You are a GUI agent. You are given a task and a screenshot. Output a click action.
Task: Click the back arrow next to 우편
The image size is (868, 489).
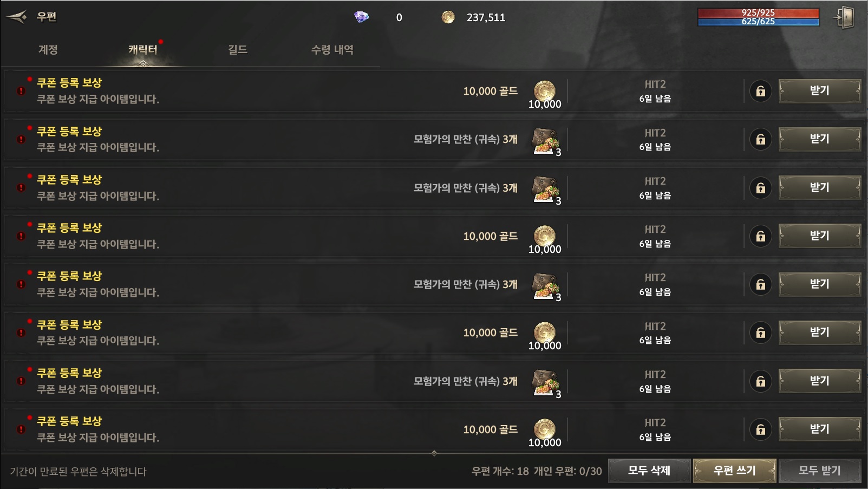[17, 17]
